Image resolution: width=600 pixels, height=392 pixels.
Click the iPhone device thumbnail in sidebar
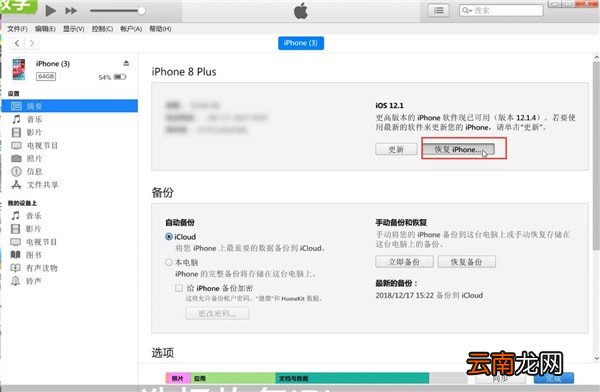(19, 69)
